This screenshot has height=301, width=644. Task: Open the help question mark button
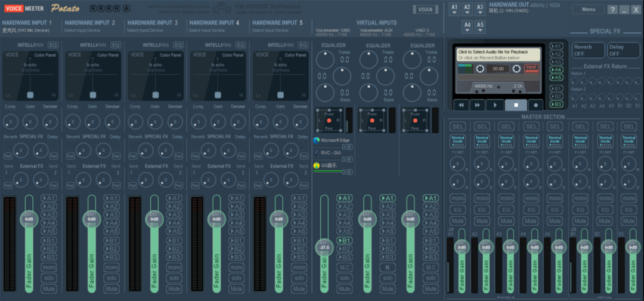613,10
